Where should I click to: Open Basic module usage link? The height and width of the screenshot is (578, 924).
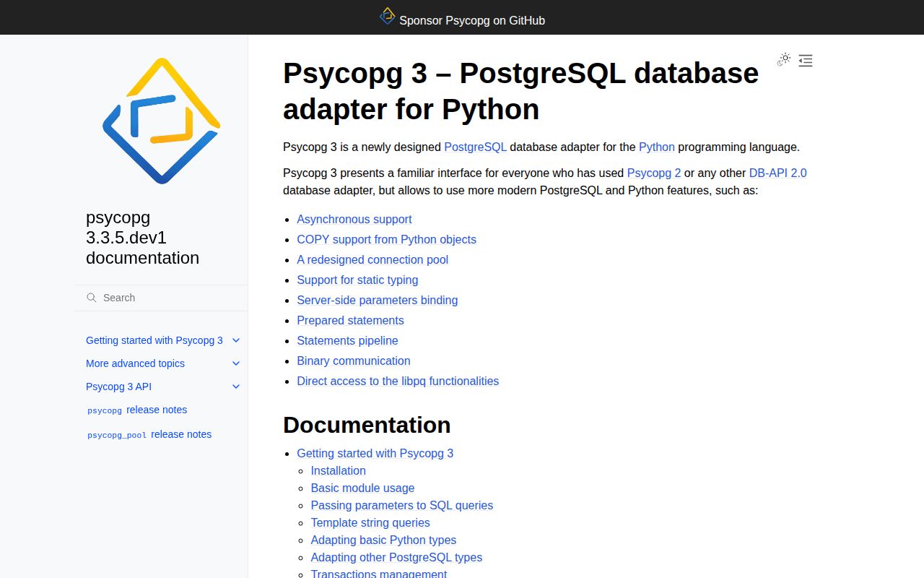(362, 488)
